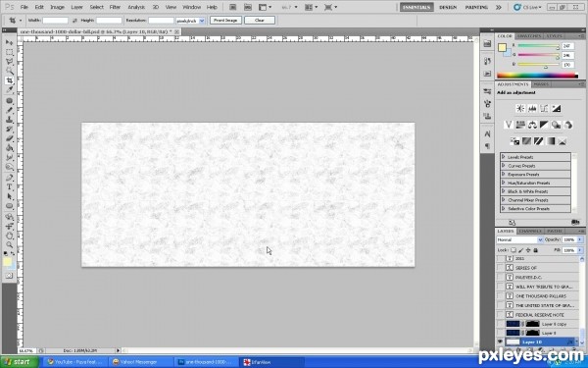Select the History Brush tool
Screen dimensions: 588x368
tap(10, 130)
